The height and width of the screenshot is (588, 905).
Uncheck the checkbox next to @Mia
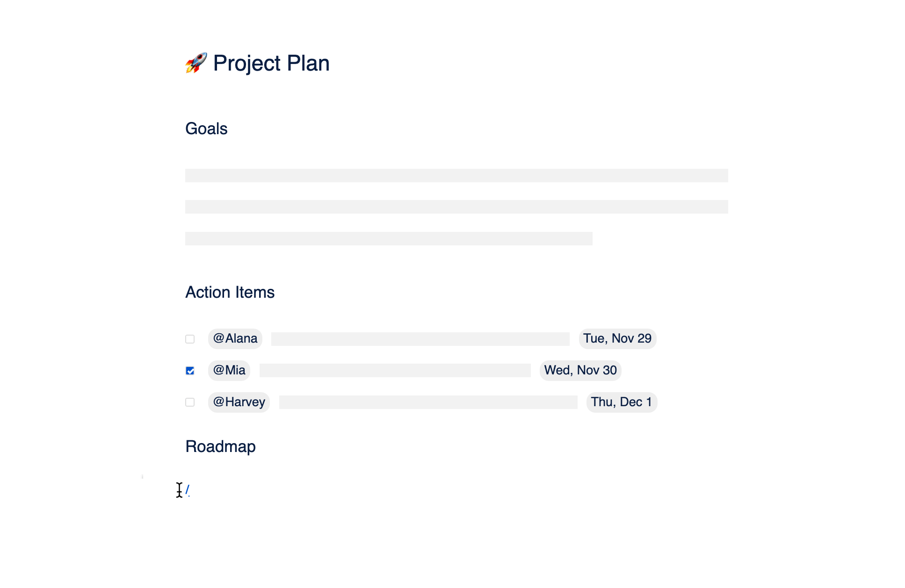(190, 371)
